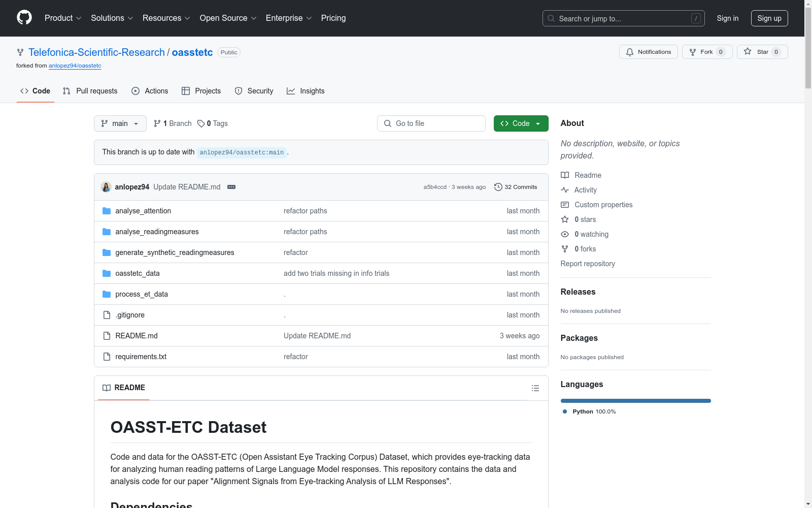Click the Custom properties icon
The image size is (812, 508).
pyautogui.click(x=565, y=205)
